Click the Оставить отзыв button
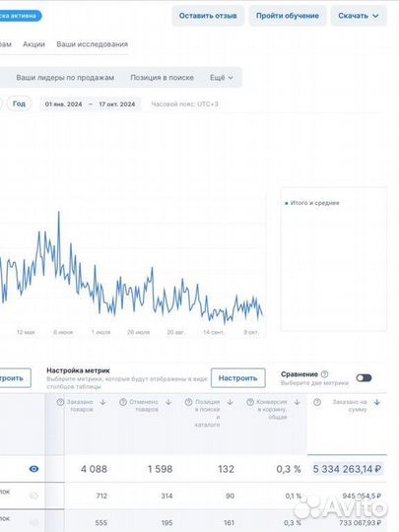Screen dimensions: 399x532 pos(208,16)
